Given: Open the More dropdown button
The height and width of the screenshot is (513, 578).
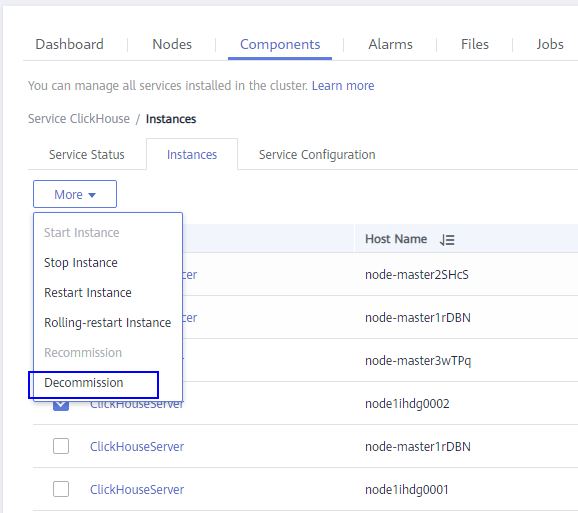Looking at the screenshot, I should point(75,194).
